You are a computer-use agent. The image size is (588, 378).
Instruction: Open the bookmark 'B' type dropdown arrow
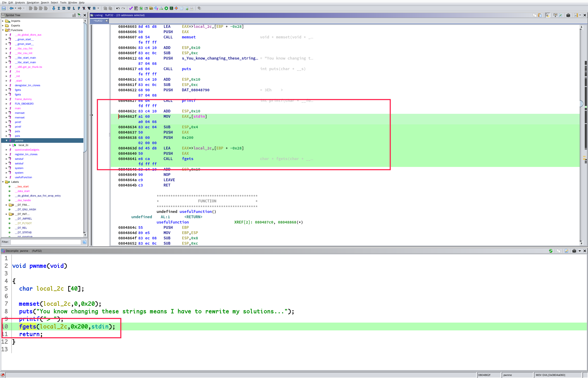[98, 8]
